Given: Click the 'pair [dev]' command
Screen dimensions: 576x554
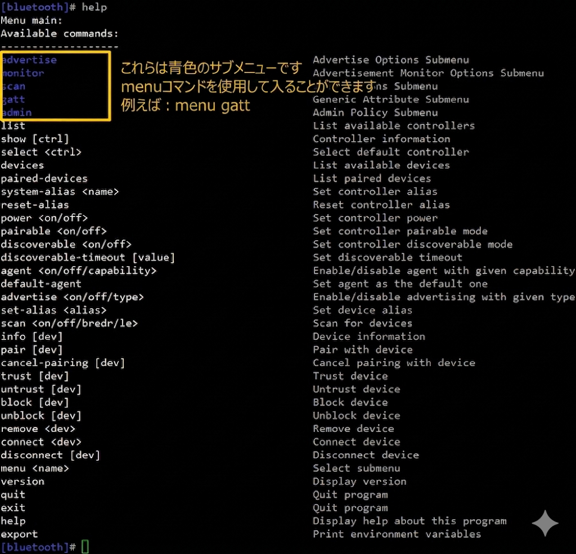Looking at the screenshot, I should [32, 350].
